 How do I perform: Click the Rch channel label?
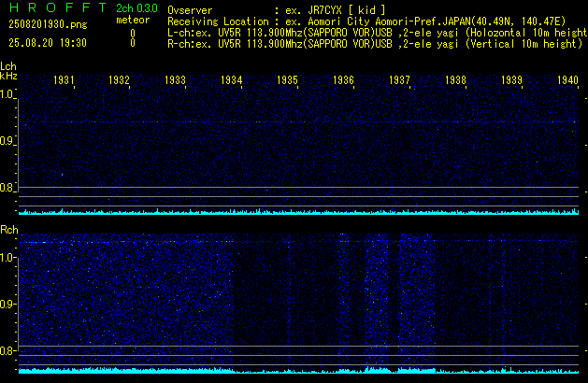point(9,230)
